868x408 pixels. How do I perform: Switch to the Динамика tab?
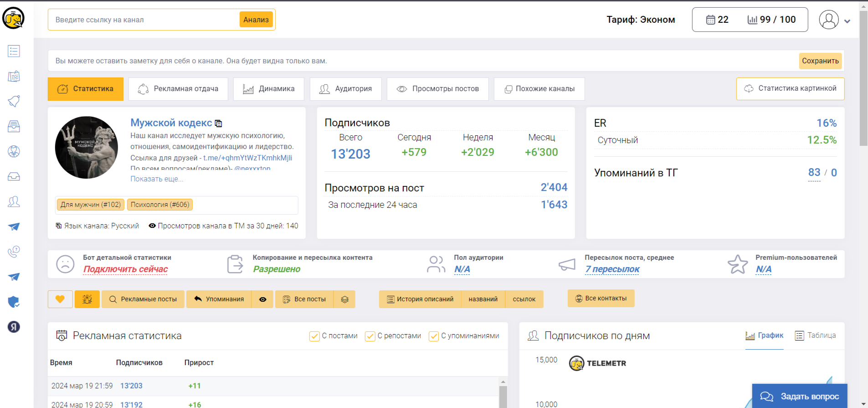point(269,89)
